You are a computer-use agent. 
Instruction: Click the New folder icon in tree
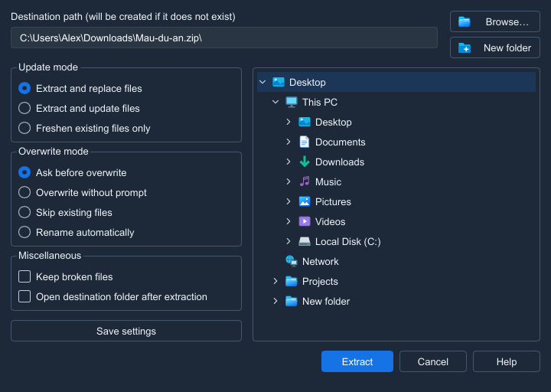coord(292,302)
